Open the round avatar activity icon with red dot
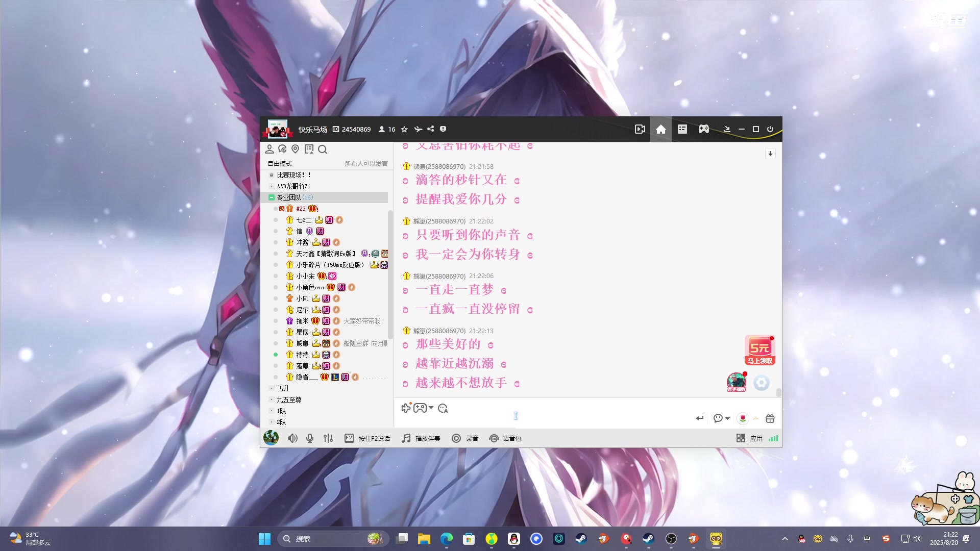Screen dimensions: 980x551 pos(737,382)
